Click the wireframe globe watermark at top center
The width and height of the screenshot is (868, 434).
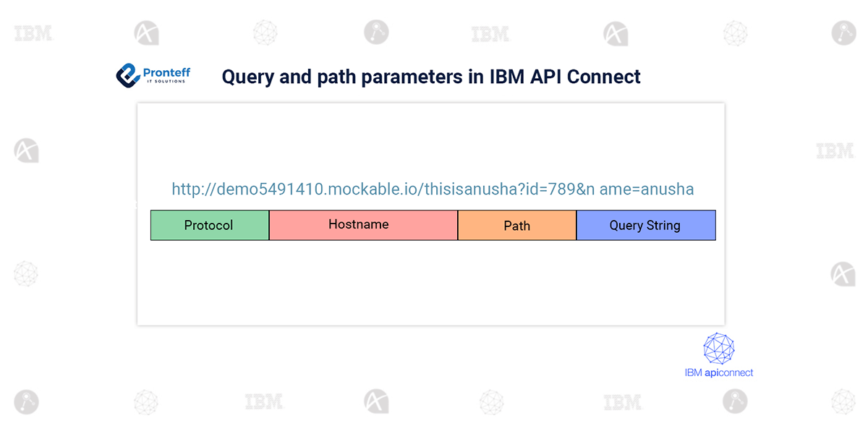265,32
